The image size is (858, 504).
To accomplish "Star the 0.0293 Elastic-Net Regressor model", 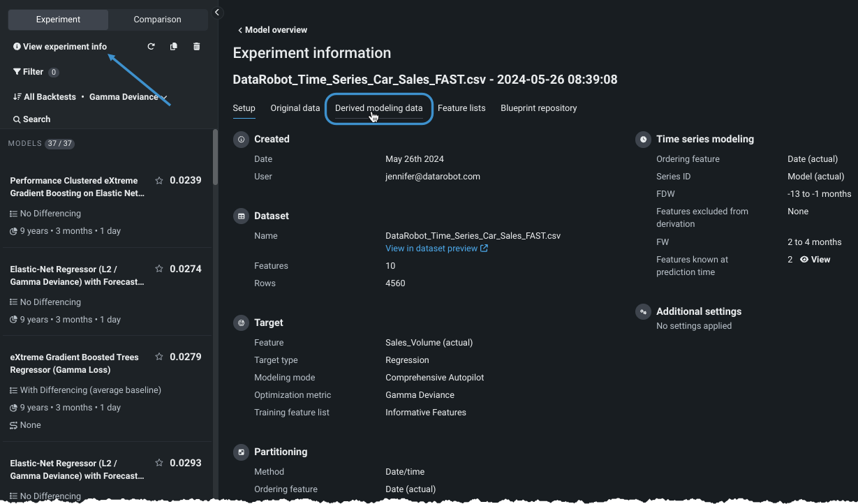I will click(x=159, y=463).
